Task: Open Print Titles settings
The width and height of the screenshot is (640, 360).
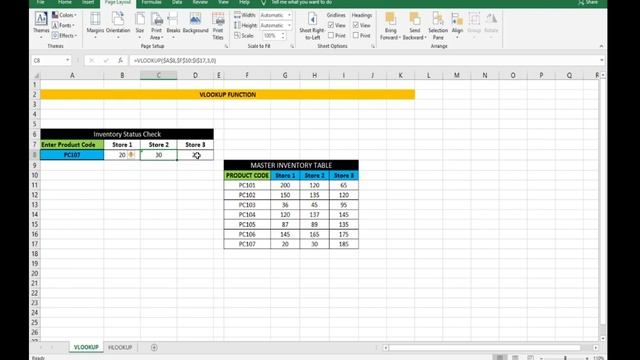Action: coord(218,25)
